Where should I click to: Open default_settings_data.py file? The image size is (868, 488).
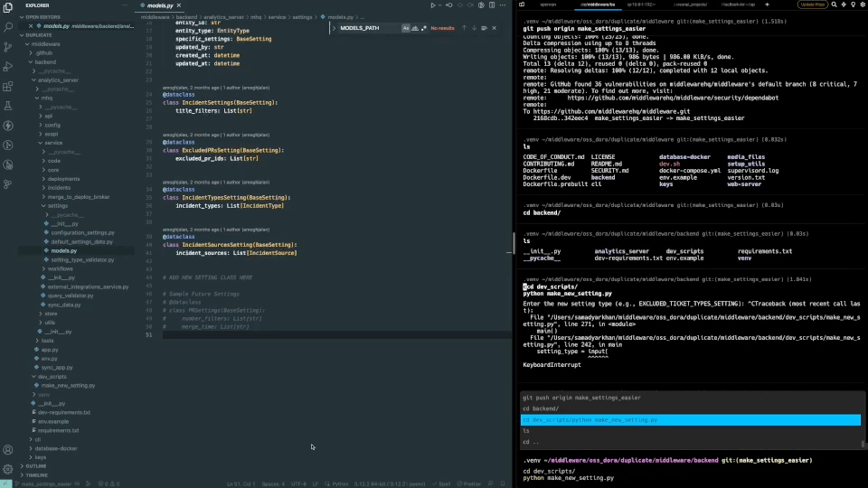[81, 242]
